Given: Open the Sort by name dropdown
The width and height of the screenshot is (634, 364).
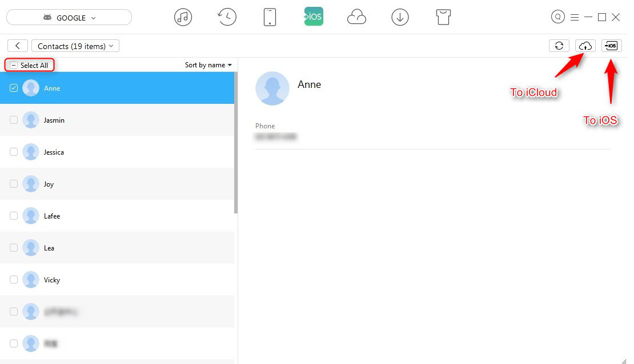Looking at the screenshot, I should (x=208, y=65).
